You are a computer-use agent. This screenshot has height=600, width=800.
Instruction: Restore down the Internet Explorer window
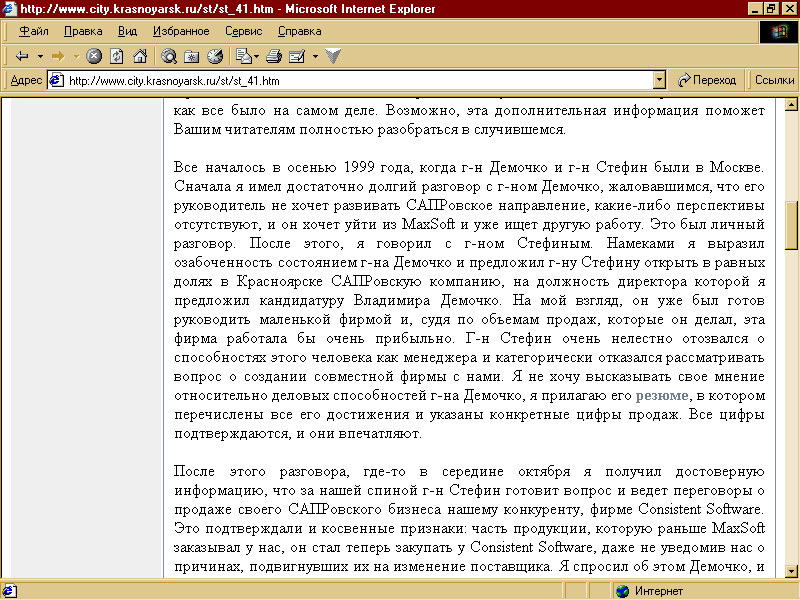click(x=770, y=9)
